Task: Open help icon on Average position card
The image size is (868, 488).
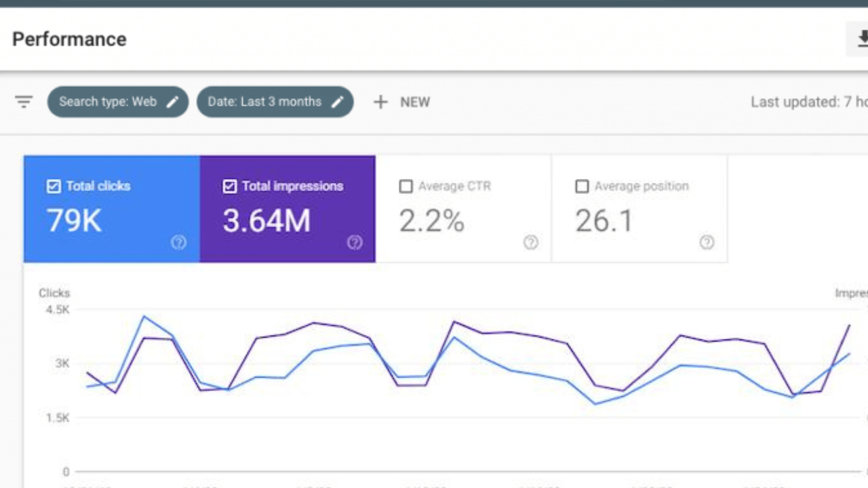Action: [707, 243]
